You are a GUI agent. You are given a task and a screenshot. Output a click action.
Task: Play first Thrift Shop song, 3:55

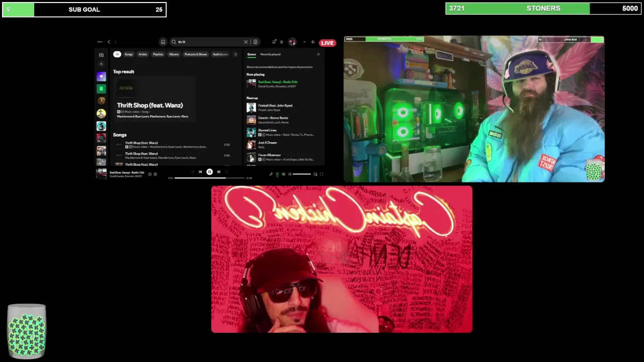tap(171, 145)
